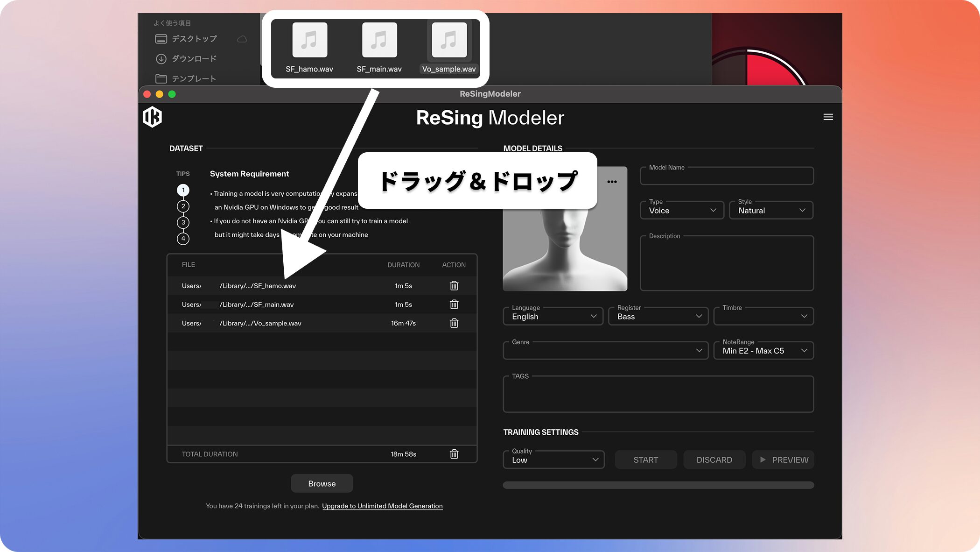Click the training progress bar at bottom
Screen dimensions: 980x552
coord(658,485)
